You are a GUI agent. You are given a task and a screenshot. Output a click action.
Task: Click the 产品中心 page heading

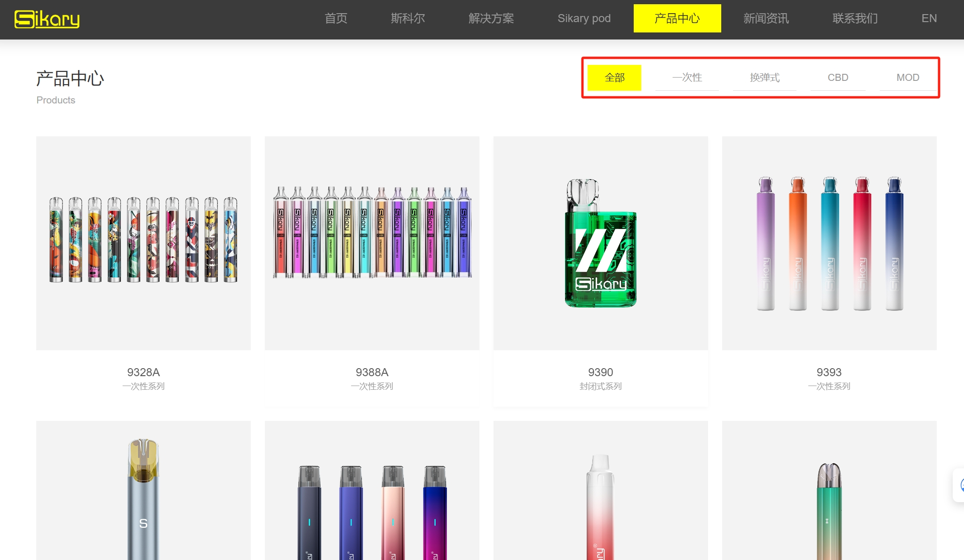coord(70,79)
